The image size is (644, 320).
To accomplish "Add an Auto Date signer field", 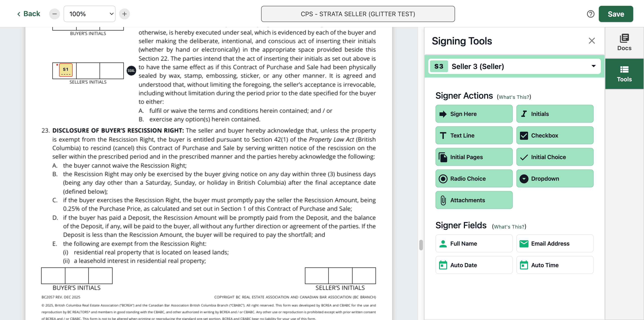I will [474, 265].
